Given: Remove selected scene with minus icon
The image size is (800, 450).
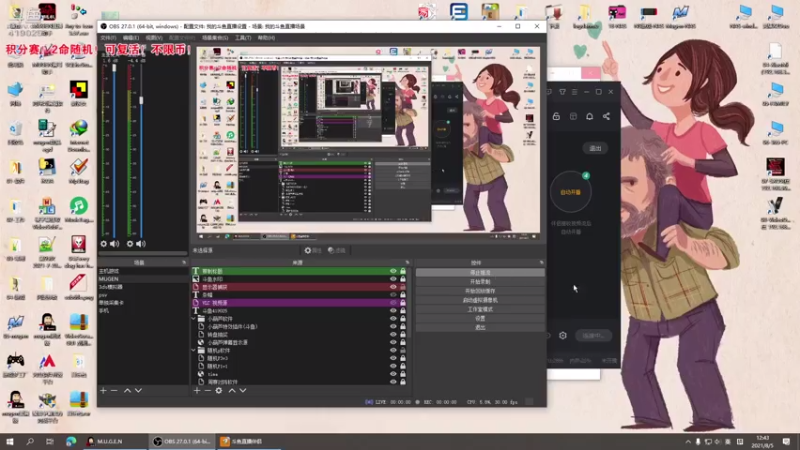Looking at the screenshot, I should point(114,390).
